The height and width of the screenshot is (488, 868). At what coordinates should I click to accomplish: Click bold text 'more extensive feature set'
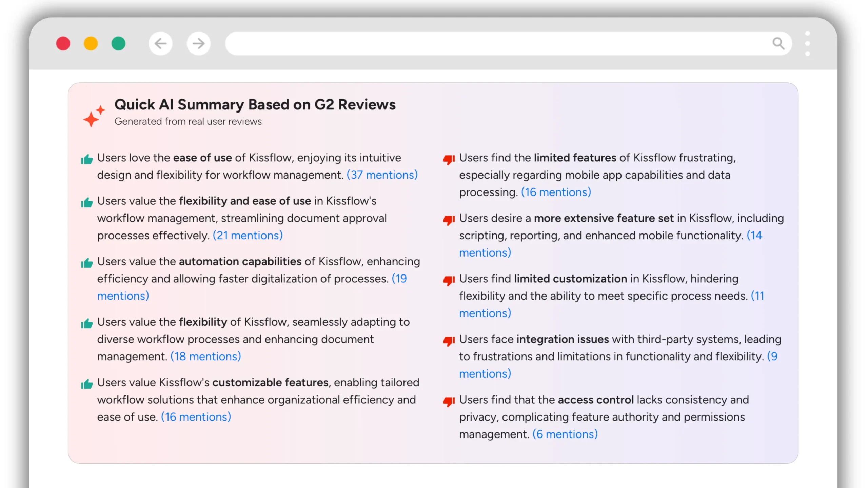604,218
